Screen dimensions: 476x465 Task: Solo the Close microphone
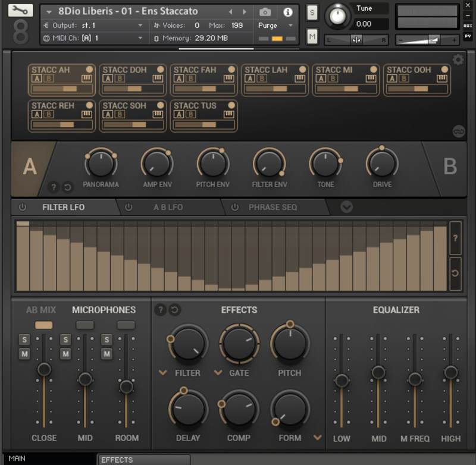pos(24,340)
